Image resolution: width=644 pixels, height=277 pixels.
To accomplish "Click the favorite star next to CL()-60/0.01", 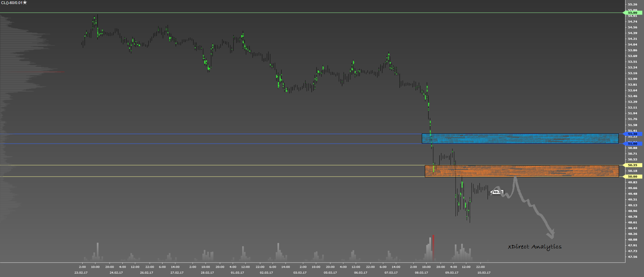I will [25, 3].
